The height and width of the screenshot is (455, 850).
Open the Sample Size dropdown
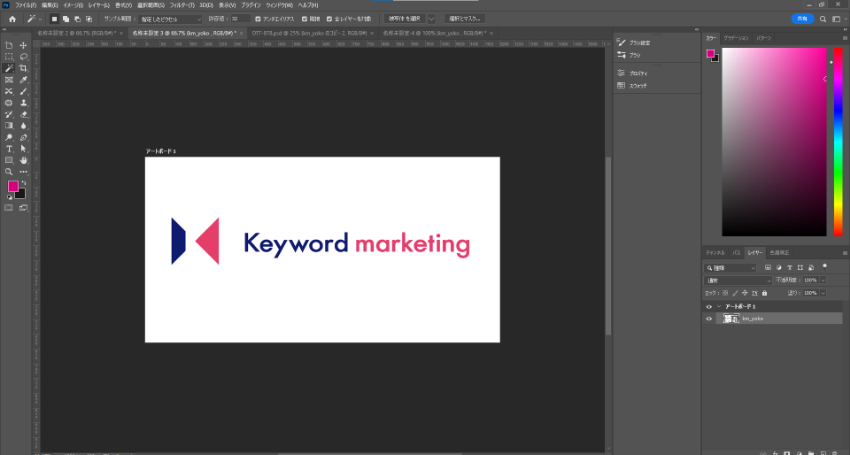[169, 19]
